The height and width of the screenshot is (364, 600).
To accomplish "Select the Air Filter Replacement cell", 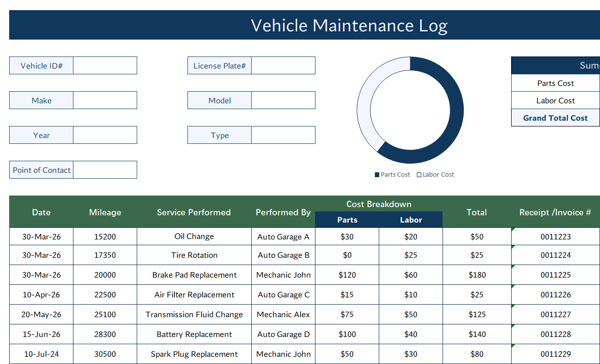I will tap(194, 294).
